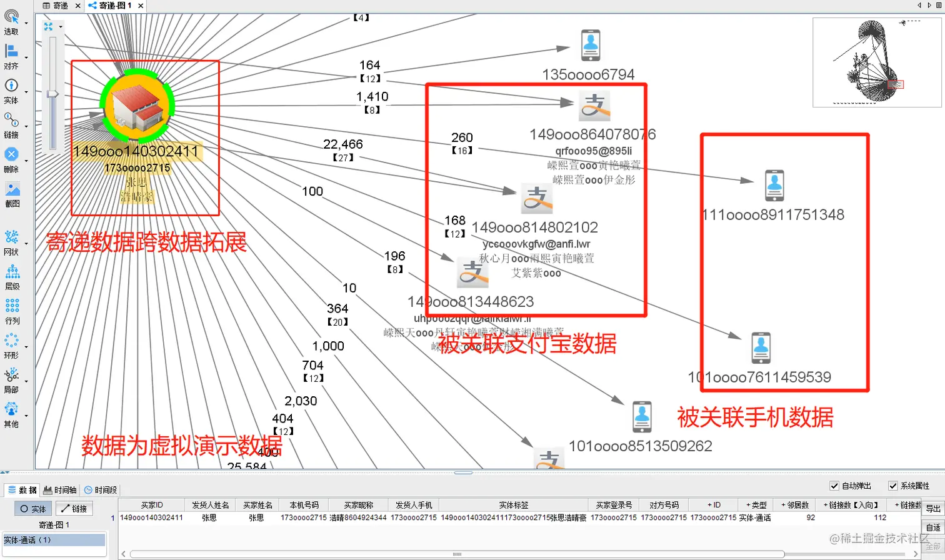This screenshot has height=560, width=945.
Task: Select Alipay node 149ooo813448623
Action: tap(472, 272)
